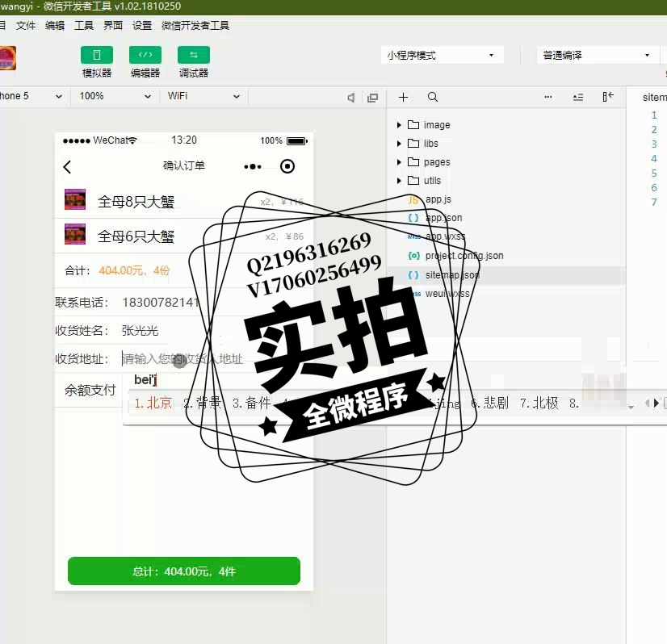
Task: Open the 文件 menu
Action: pyautogui.click(x=26, y=26)
